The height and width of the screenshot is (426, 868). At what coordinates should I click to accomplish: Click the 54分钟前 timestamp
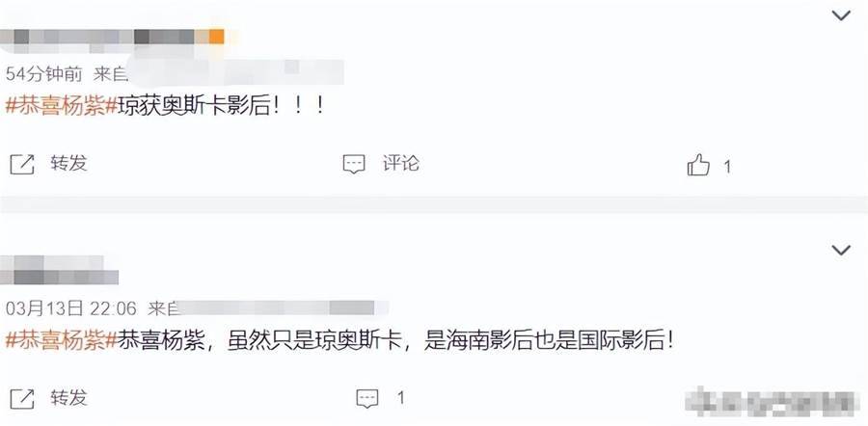coord(43,74)
